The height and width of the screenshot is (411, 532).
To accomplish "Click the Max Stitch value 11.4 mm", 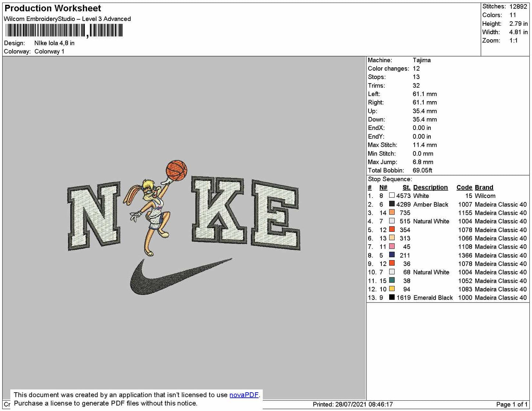I will [x=425, y=145].
